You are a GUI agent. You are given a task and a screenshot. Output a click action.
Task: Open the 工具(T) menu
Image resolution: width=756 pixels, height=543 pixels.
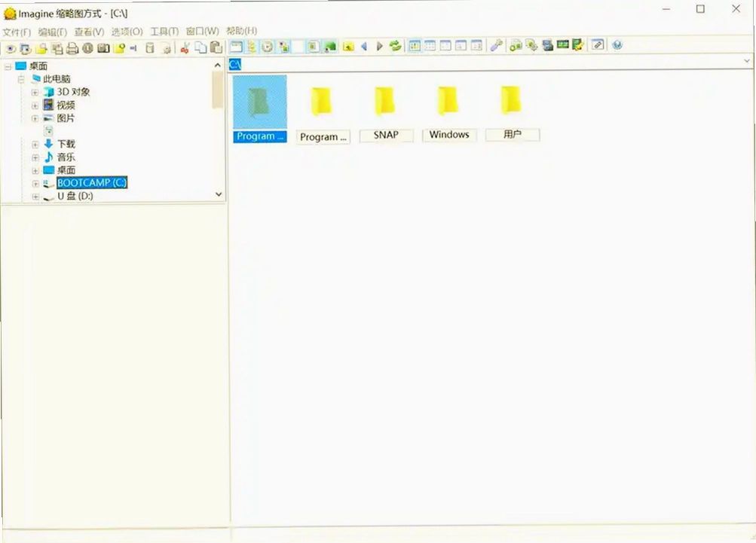pos(164,32)
